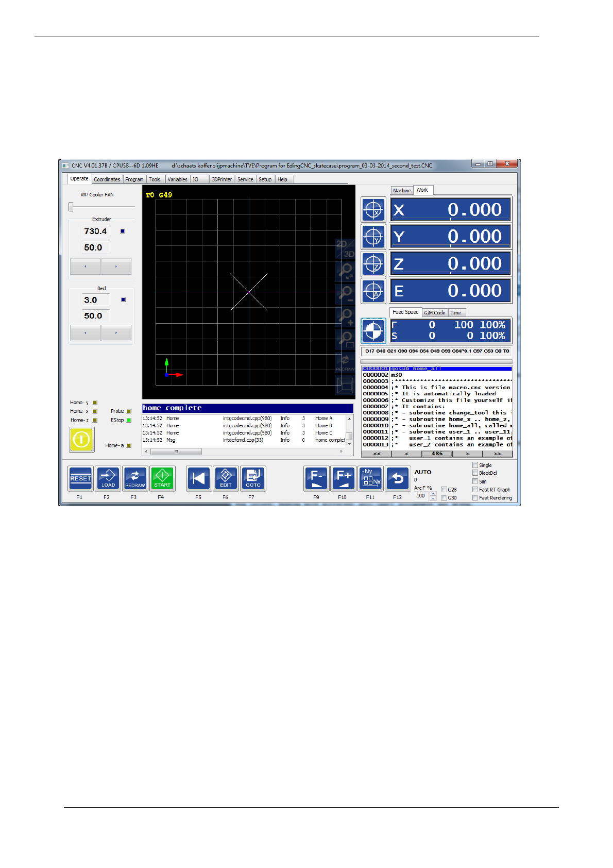The height and width of the screenshot is (868, 613).
Task: Tick the G30 checkbox
Action: 444,498
